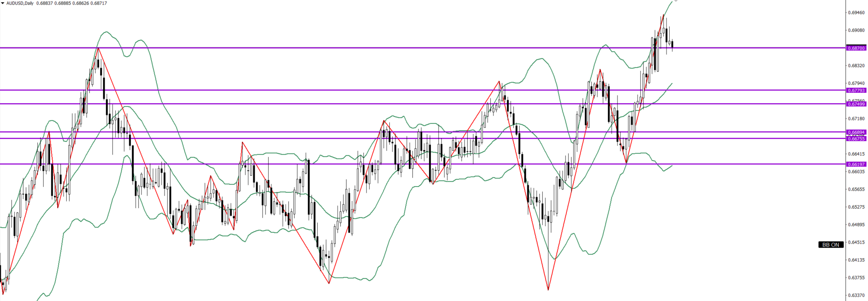868x301 pixels.
Task: Click the 0.68320 price scale label
Action: tap(856, 66)
